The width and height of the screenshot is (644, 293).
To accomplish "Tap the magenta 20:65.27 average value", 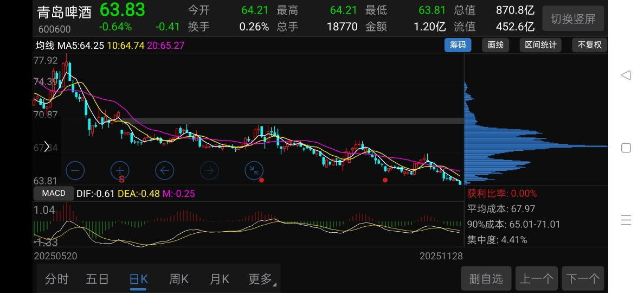I will click(x=165, y=45).
